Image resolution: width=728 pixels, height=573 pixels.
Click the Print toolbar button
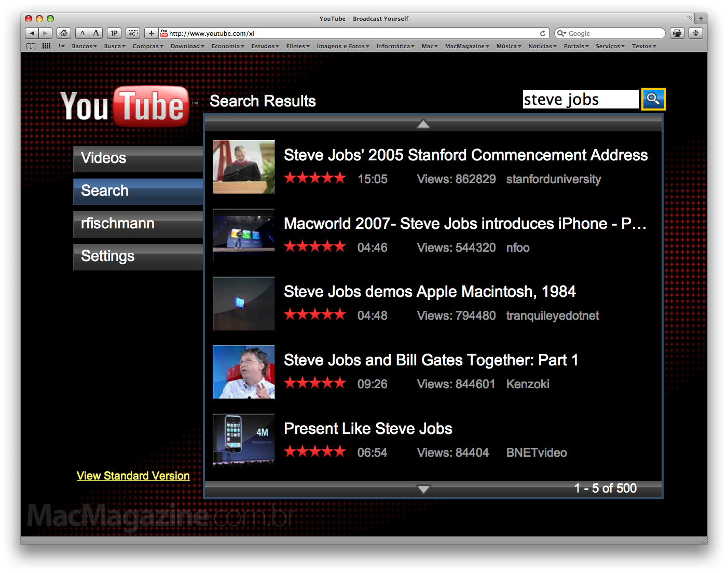point(677,33)
